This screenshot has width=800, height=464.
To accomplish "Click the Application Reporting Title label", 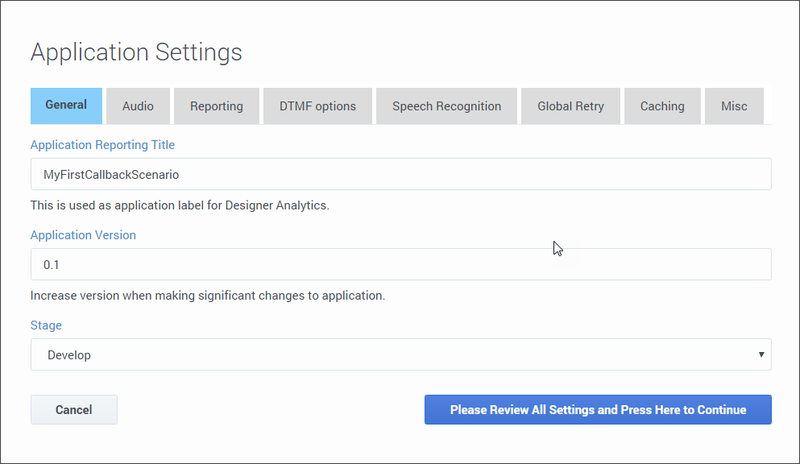I will (x=103, y=145).
